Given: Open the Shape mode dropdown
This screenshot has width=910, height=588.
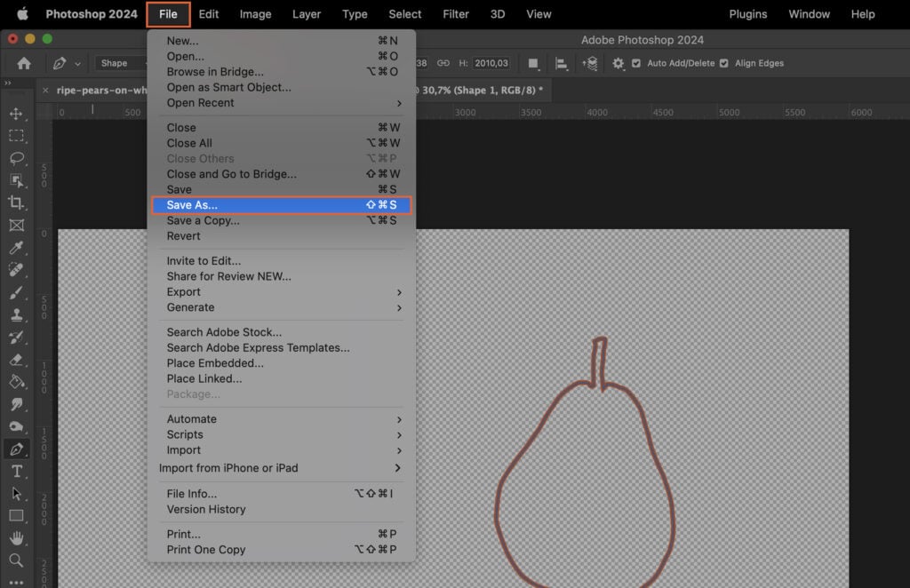Looking at the screenshot, I should click(122, 63).
